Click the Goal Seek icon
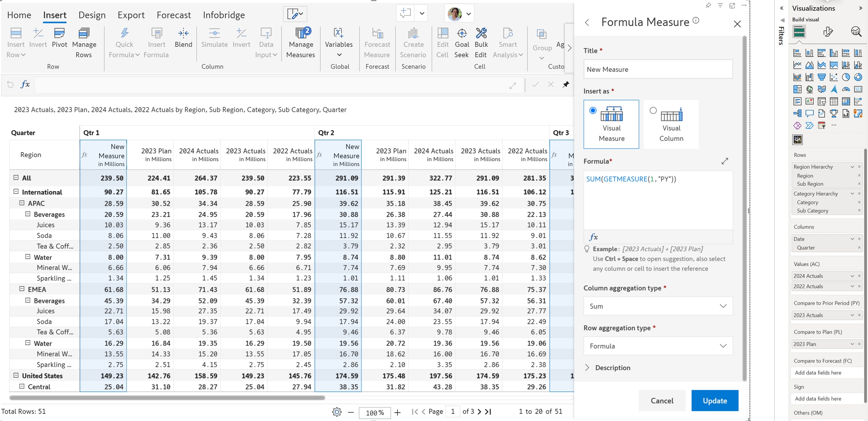This screenshot has height=421, width=868. click(462, 34)
